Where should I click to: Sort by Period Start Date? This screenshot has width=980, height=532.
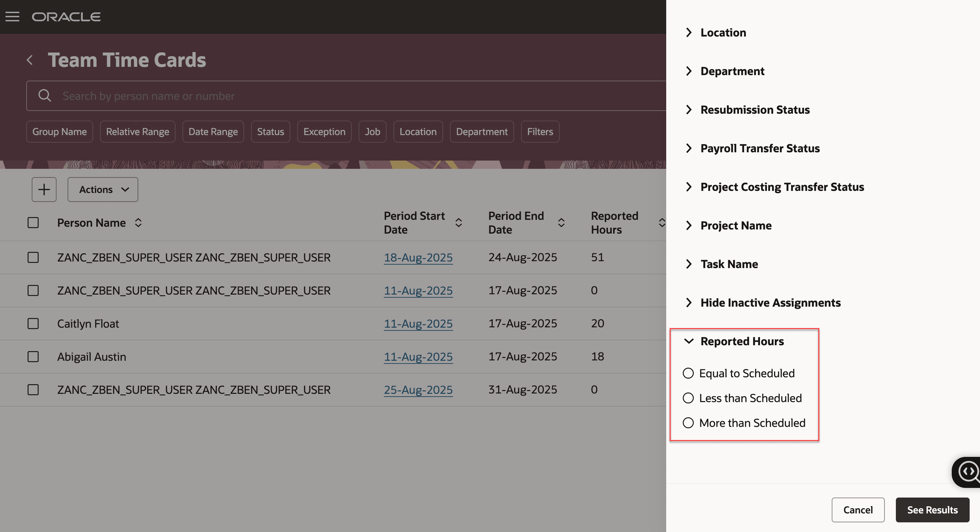click(459, 223)
